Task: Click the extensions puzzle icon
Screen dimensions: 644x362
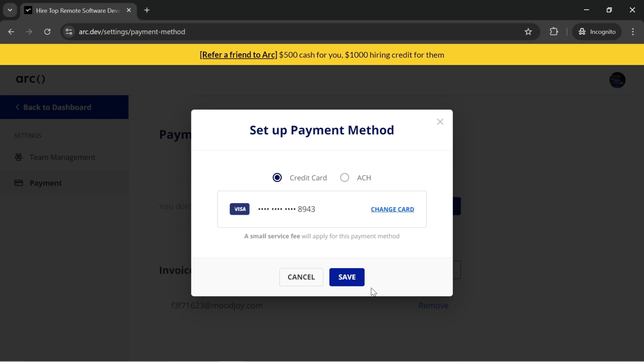Action: (554, 31)
